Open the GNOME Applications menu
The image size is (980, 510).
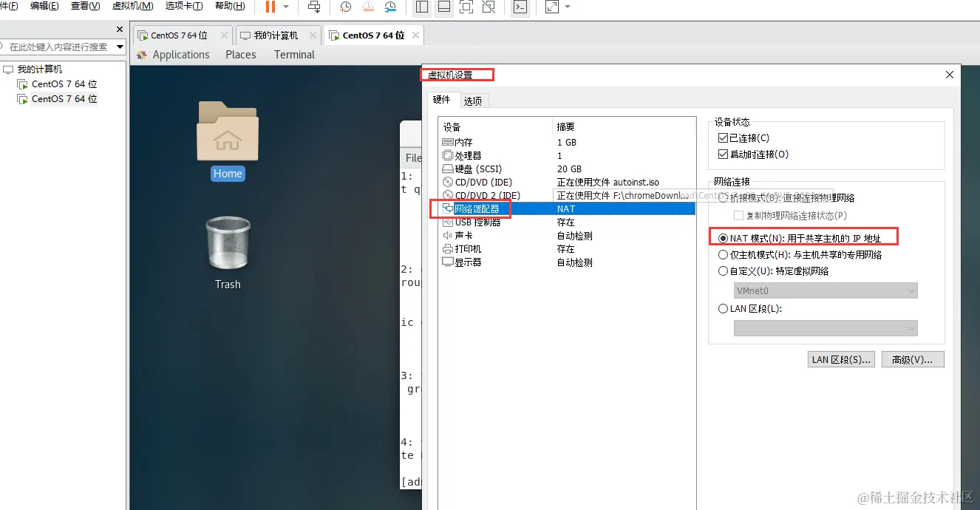(x=181, y=55)
